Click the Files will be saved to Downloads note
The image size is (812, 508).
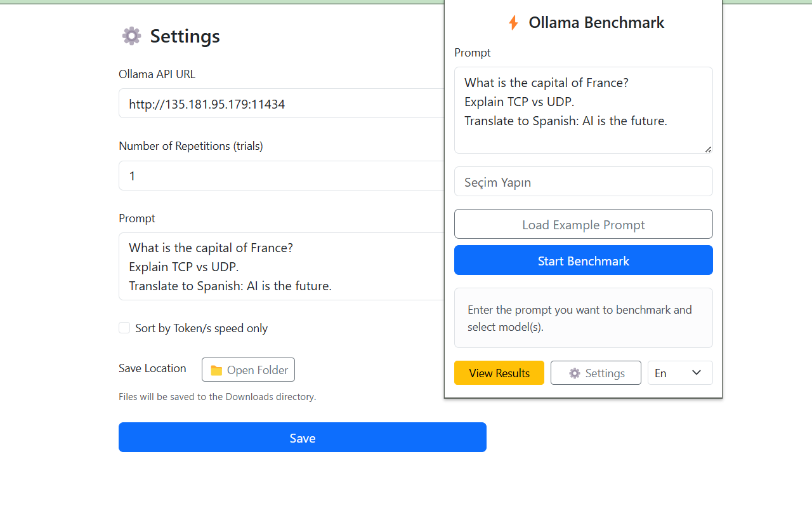pos(217,397)
